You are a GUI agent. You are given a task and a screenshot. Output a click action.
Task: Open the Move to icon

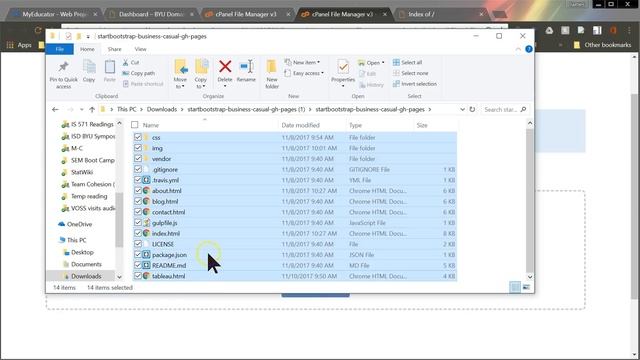coord(180,67)
